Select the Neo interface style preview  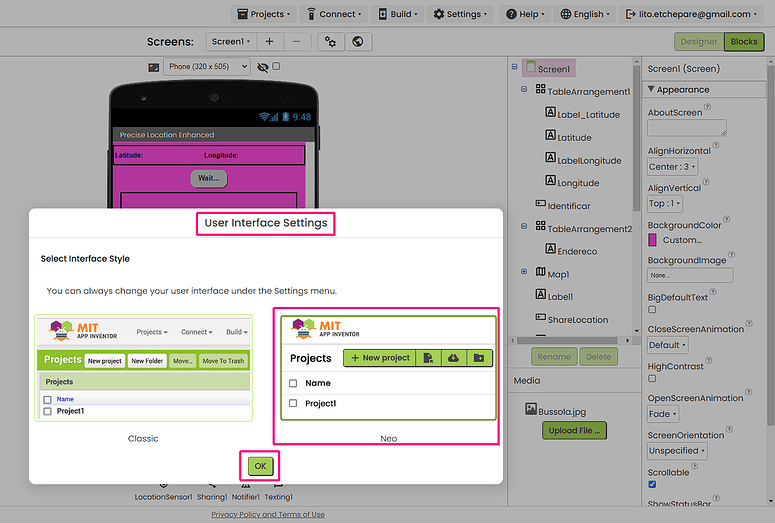(388, 369)
